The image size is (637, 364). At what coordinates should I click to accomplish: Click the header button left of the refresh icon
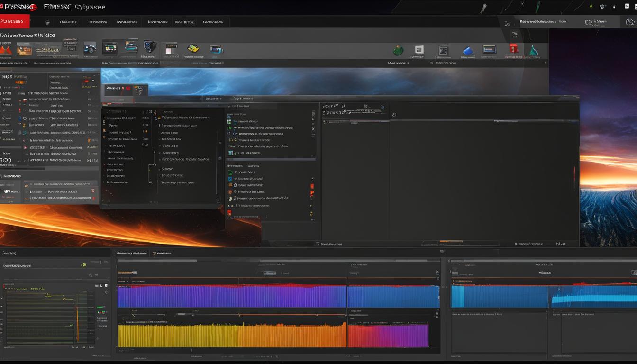click(597, 22)
